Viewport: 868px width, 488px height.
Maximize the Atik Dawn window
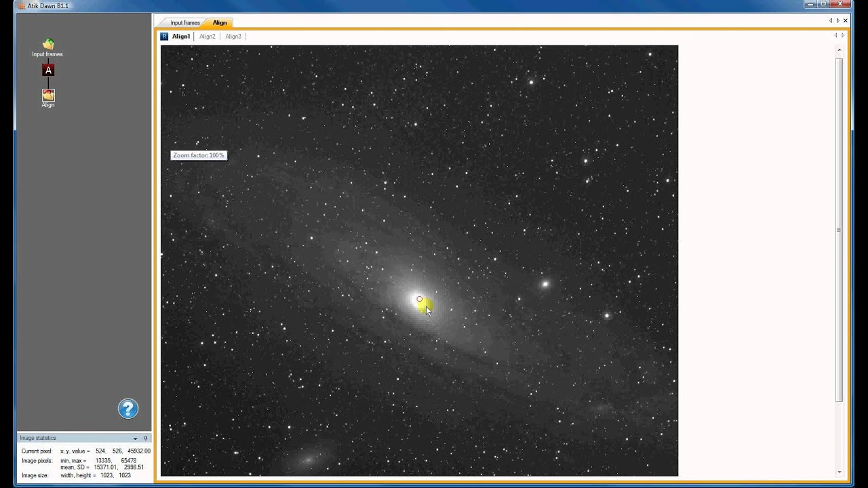824,4
